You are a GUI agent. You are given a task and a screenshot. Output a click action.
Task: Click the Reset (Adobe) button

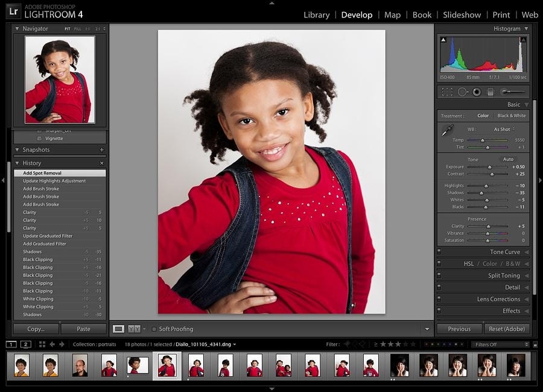[506, 328]
